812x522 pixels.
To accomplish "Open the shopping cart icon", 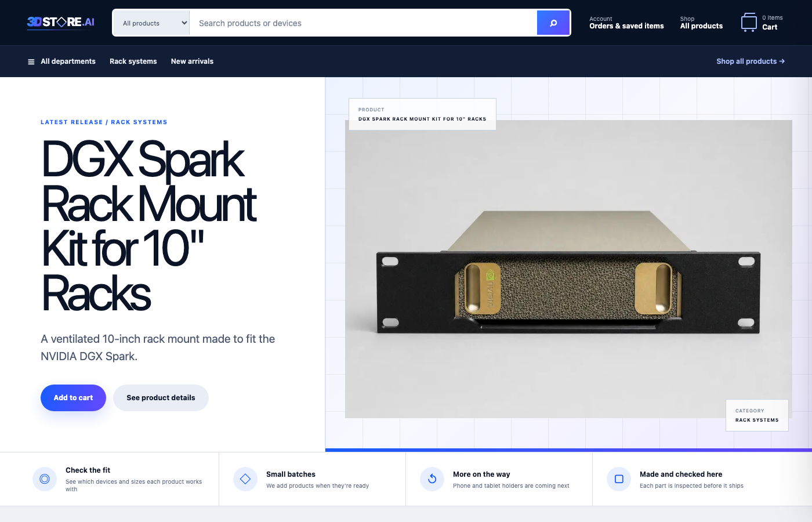I will point(749,23).
